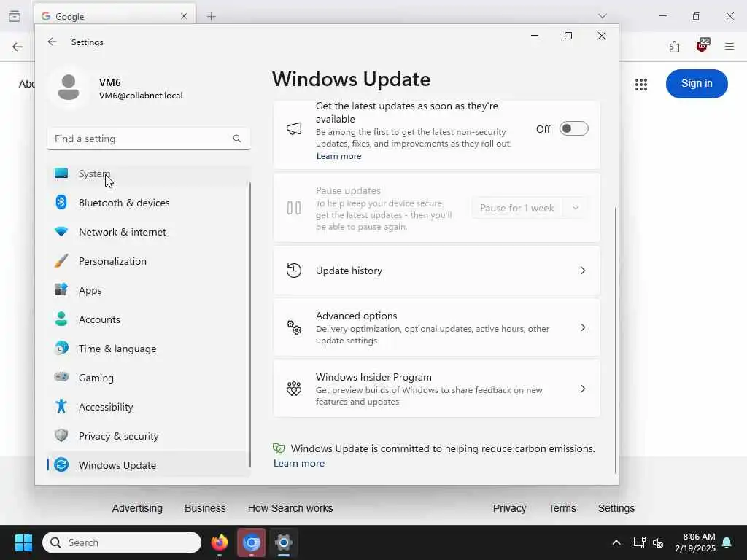The height and width of the screenshot is (560, 747).
Task: Click Learn more about carbon emissions
Action: tap(298, 463)
